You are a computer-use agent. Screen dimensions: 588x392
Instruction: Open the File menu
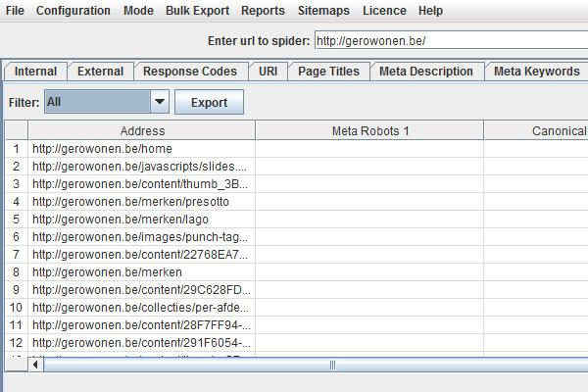click(x=15, y=11)
